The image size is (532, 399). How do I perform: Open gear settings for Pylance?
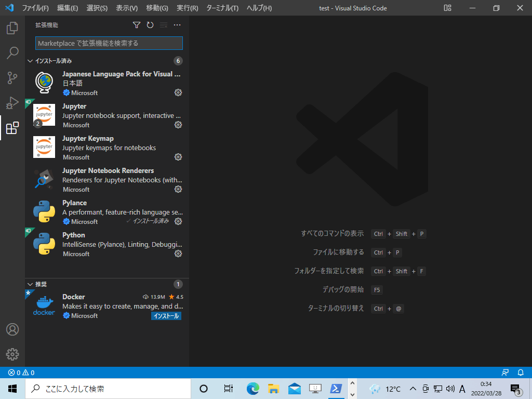click(178, 221)
